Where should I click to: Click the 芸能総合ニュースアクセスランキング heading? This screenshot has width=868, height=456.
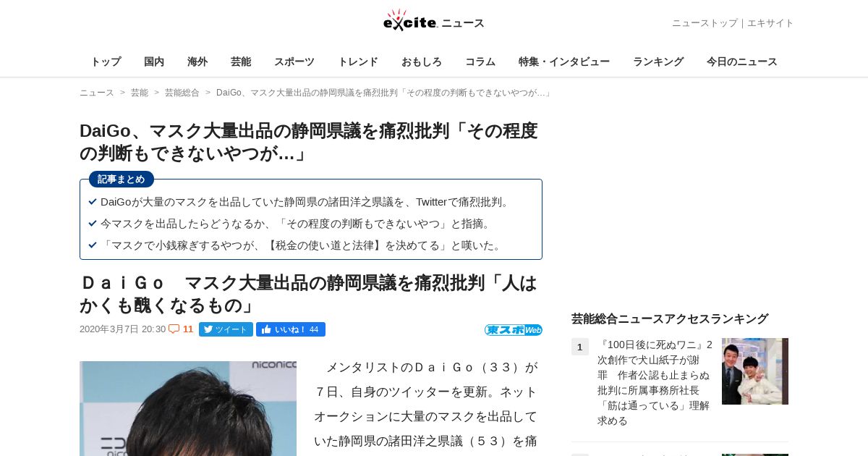670,318
